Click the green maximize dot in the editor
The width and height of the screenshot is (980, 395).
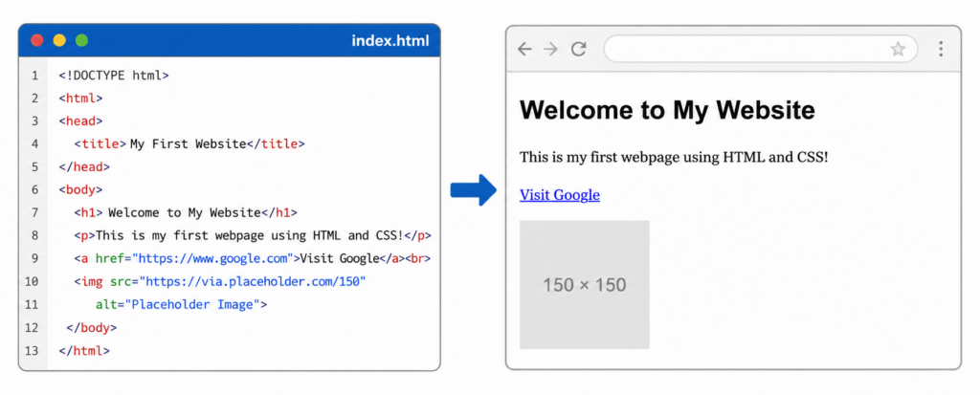pyautogui.click(x=82, y=40)
